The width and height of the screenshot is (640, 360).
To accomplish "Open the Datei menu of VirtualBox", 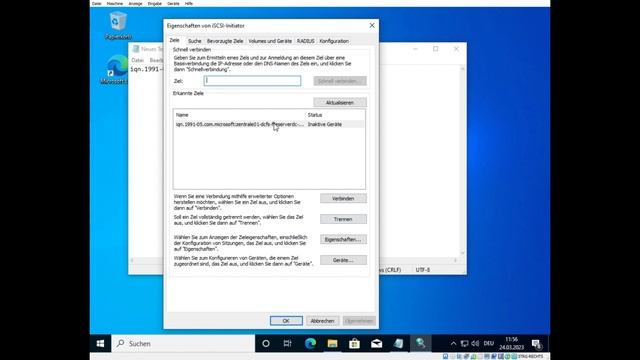I will [97, 3].
